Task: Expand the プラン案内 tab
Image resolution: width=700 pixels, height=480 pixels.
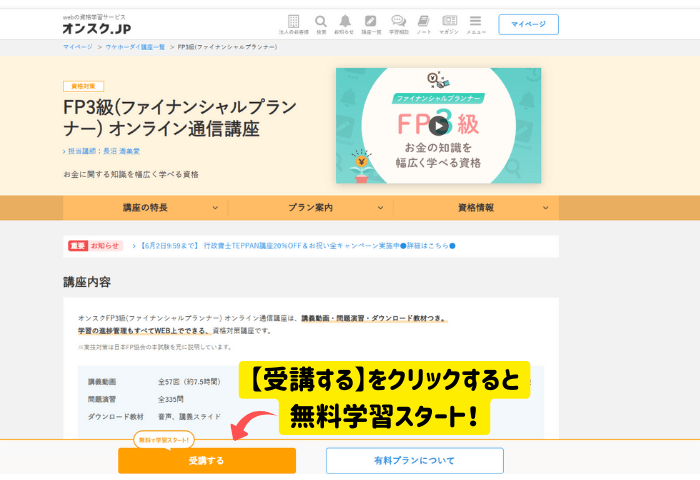Action: coord(311,208)
